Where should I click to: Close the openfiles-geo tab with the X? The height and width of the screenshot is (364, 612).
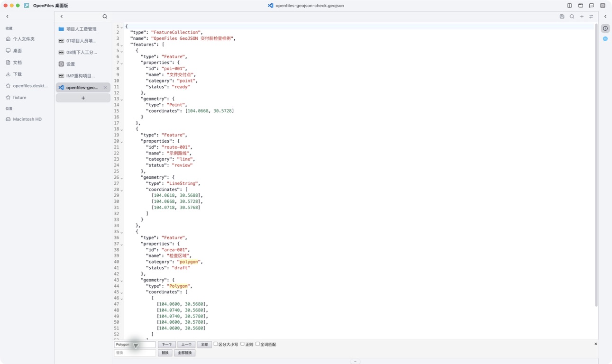[x=105, y=88]
